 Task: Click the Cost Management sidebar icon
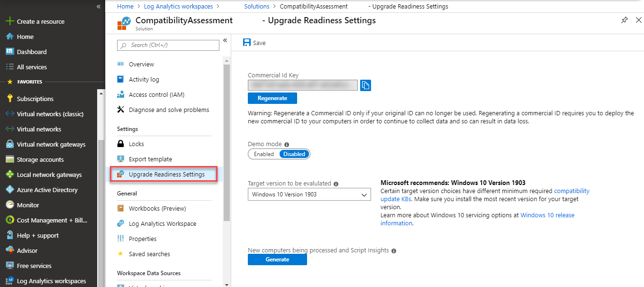[x=9, y=220]
